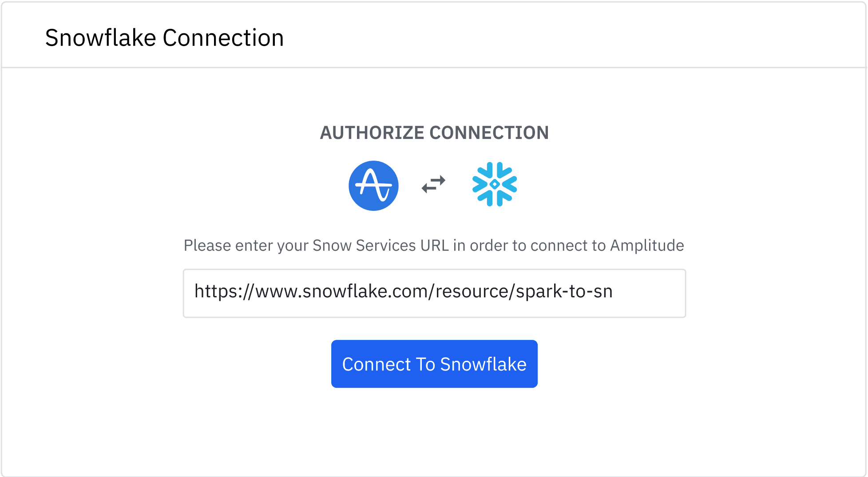Select the Snowflake Connection title

click(x=164, y=38)
